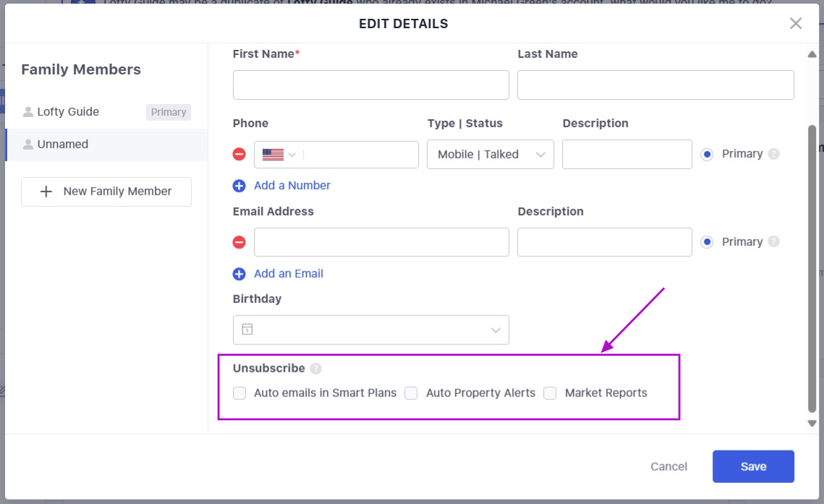Image resolution: width=824 pixels, height=504 pixels.
Task: Expand the Mobile | Talked type dropdown
Action: [x=490, y=155]
